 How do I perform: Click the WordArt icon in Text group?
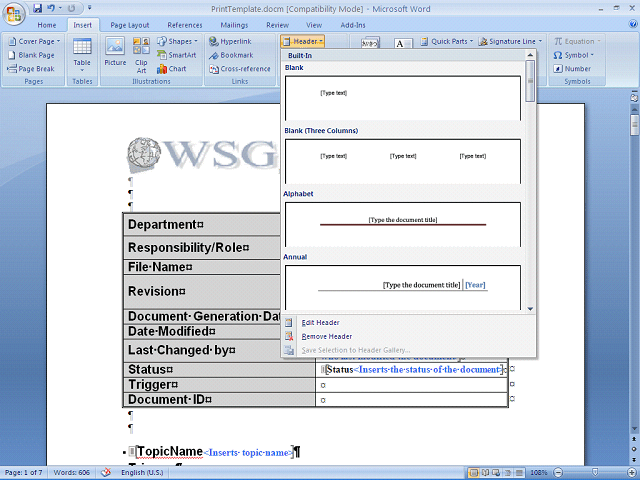click(371, 42)
